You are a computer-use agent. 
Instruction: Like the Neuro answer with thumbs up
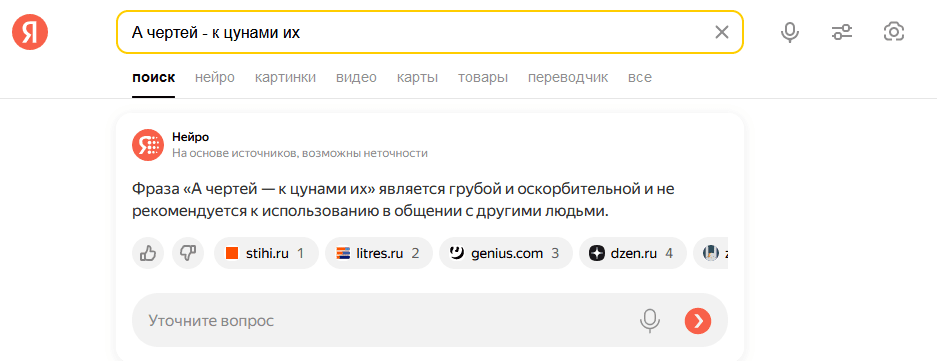click(x=148, y=253)
